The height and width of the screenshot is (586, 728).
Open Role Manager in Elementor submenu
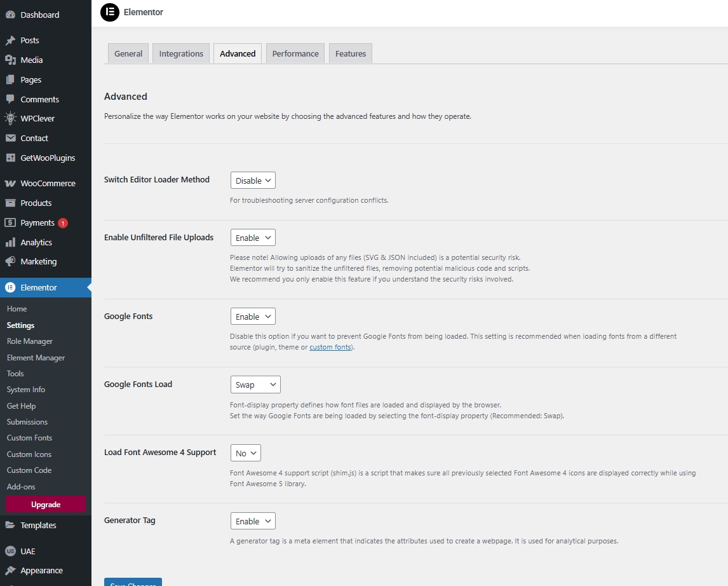click(30, 341)
